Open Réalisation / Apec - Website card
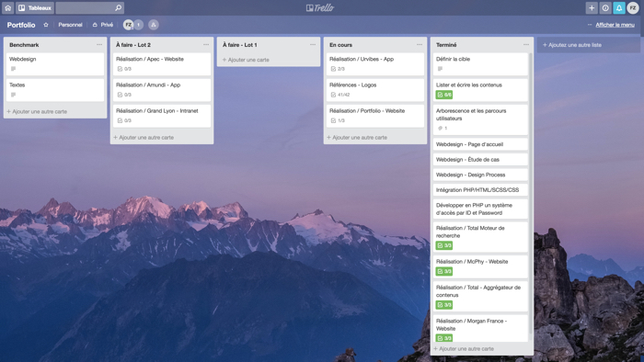Screen dimensions: 644x362 (x=162, y=63)
